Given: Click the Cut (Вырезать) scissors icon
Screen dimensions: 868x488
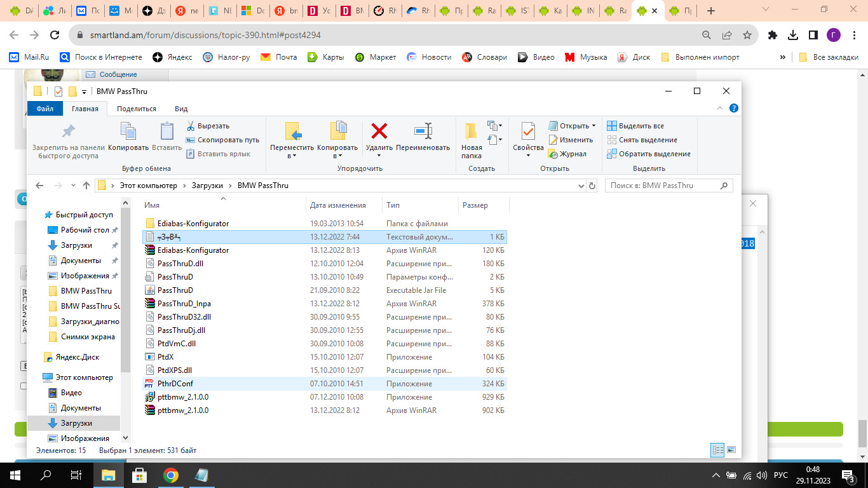Looking at the screenshot, I should pyautogui.click(x=190, y=126).
